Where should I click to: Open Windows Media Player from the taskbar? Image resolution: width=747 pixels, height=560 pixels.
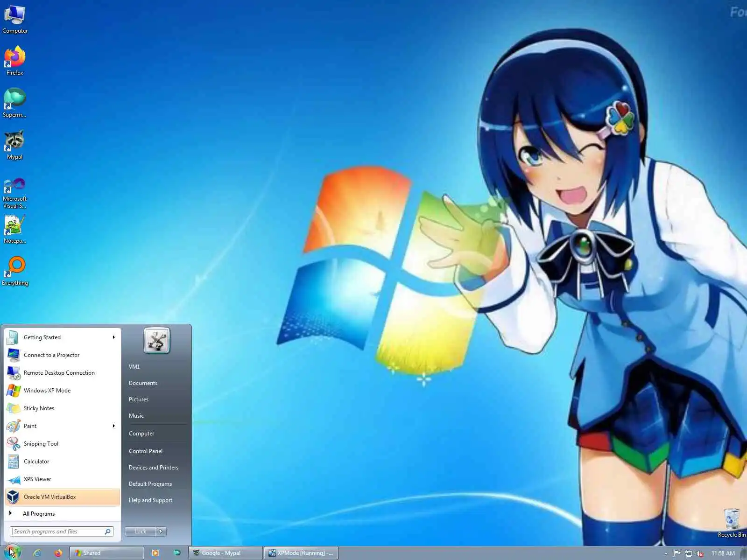click(155, 553)
